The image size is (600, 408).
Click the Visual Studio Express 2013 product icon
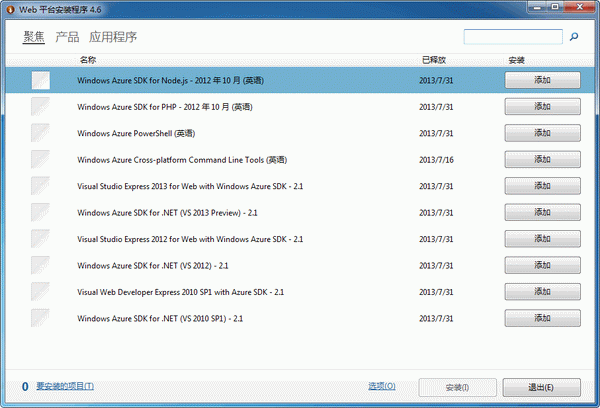tap(40, 186)
